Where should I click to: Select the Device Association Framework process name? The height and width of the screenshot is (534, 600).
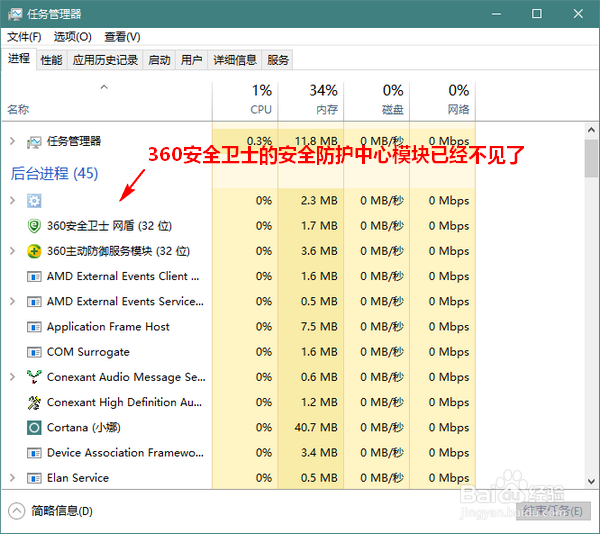125,453
